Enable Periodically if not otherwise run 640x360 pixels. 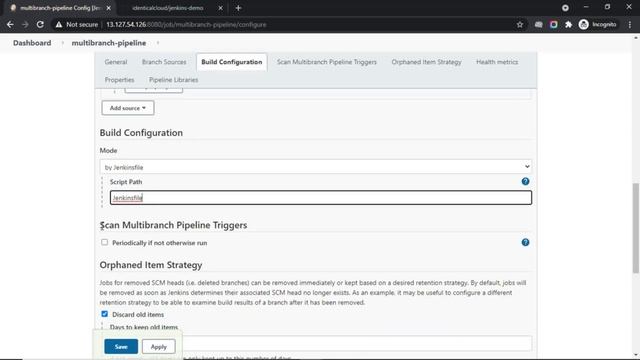coord(104,242)
